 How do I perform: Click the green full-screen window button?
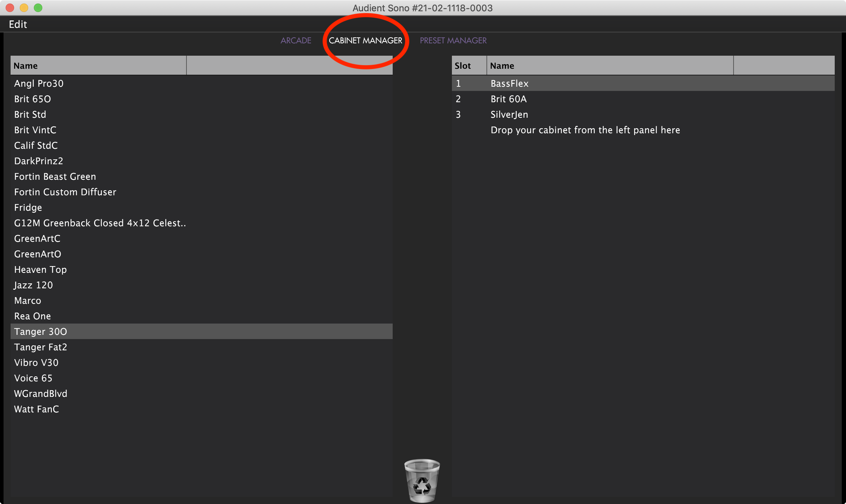click(38, 7)
